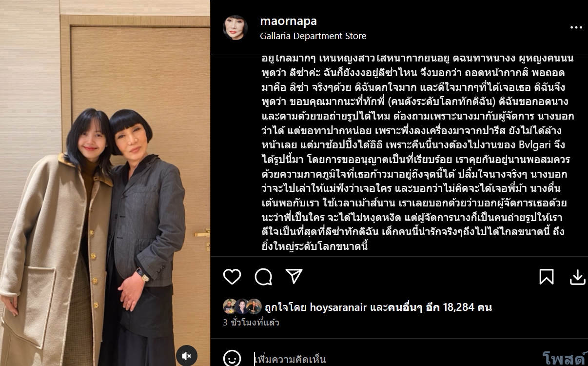This screenshot has width=588, height=366.
Task: Download the post with the download arrow icon
Action: (578, 277)
